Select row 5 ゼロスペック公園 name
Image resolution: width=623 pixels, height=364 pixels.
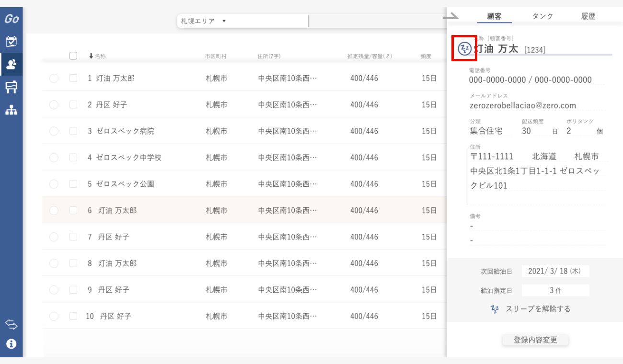point(125,184)
